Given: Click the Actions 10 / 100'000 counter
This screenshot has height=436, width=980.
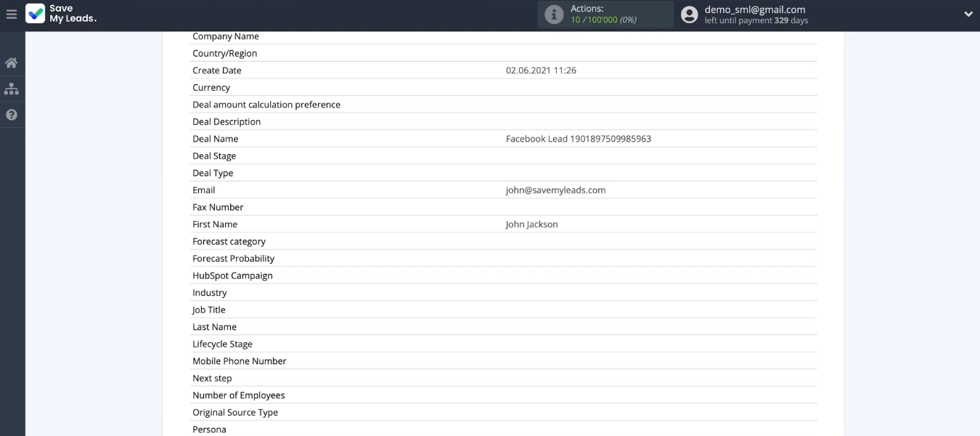Looking at the screenshot, I should pos(603,20).
